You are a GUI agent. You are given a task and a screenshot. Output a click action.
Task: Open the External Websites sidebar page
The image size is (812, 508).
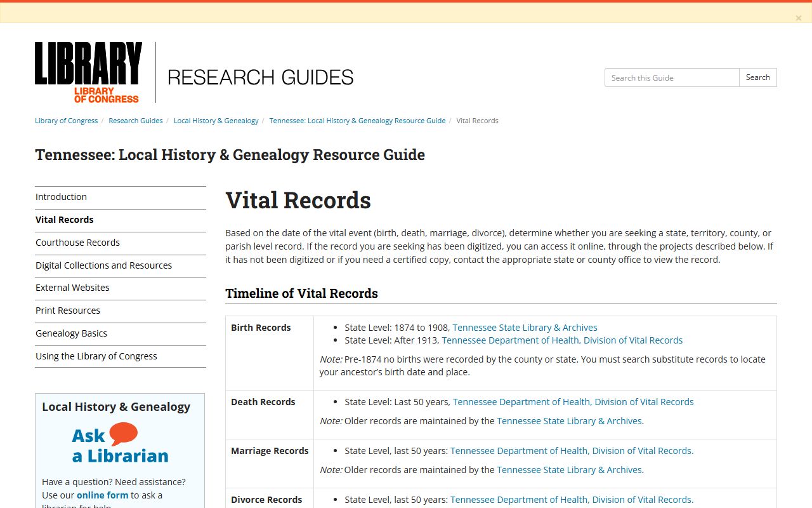point(121,288)
